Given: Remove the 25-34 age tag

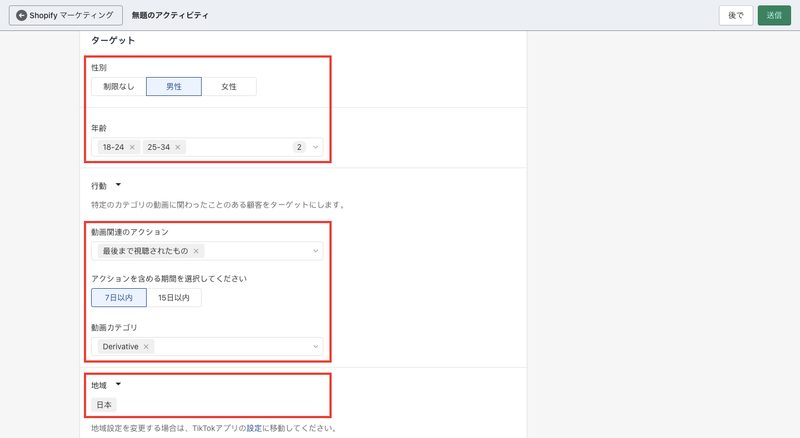Looking at the screenshot, I should tap(178, 147).
